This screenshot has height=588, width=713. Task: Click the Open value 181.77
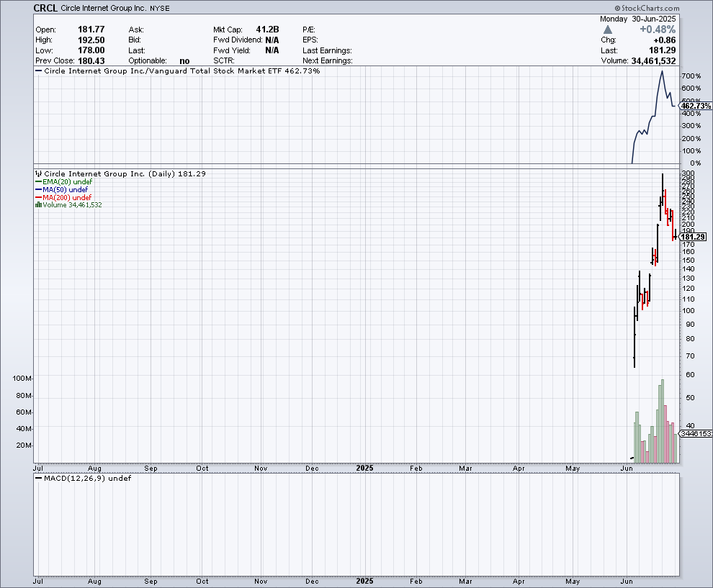pyautogui.click(x=91, y=30)
